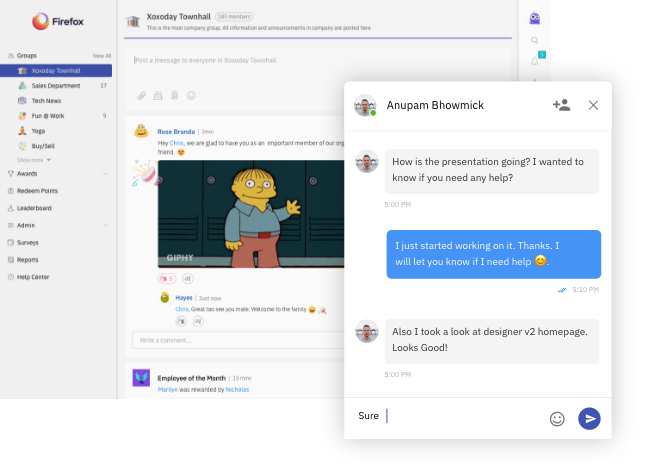The height and width of the screenshot is (475, 648).
Task: Click the 'How is the presentation going' message
Action: (492, 171)
